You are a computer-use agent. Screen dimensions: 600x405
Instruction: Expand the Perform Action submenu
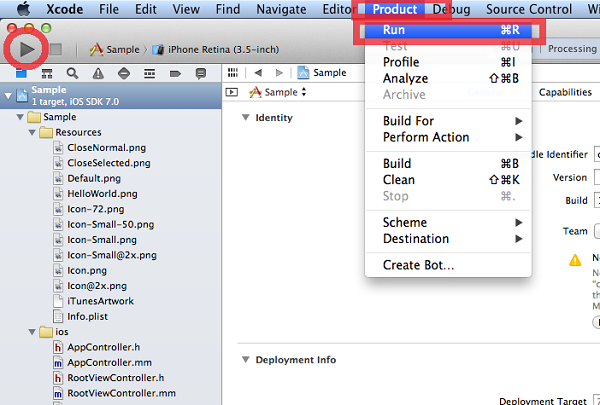pyautogui.click(x=448, y=137)
